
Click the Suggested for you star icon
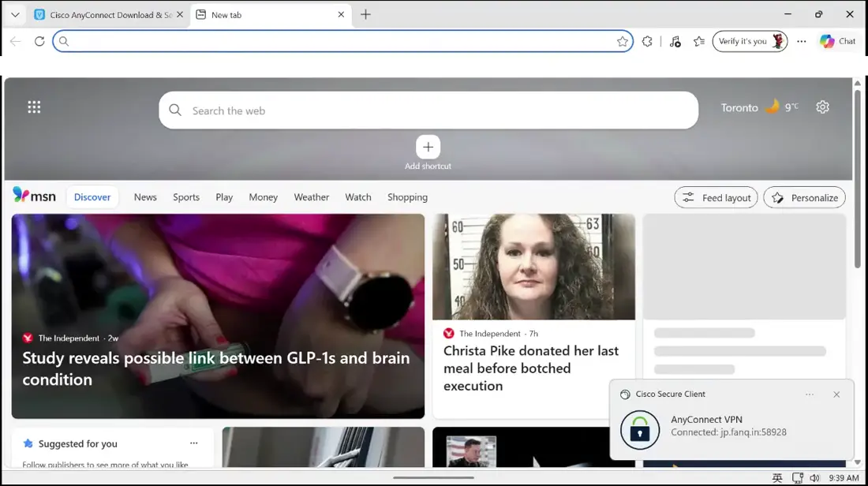tap(28, 443)
